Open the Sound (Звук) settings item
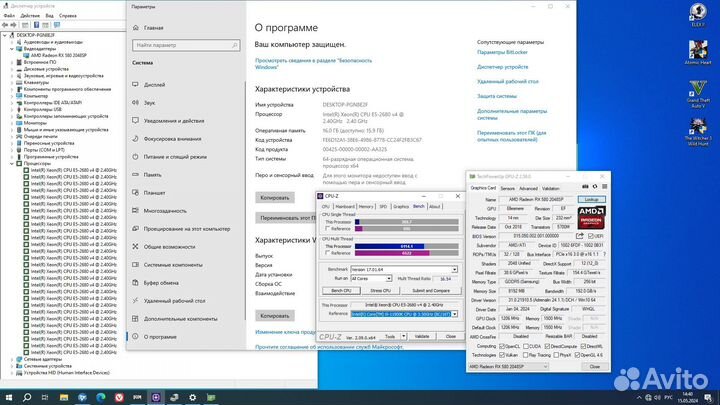720x405 pixels. point(150,102)
